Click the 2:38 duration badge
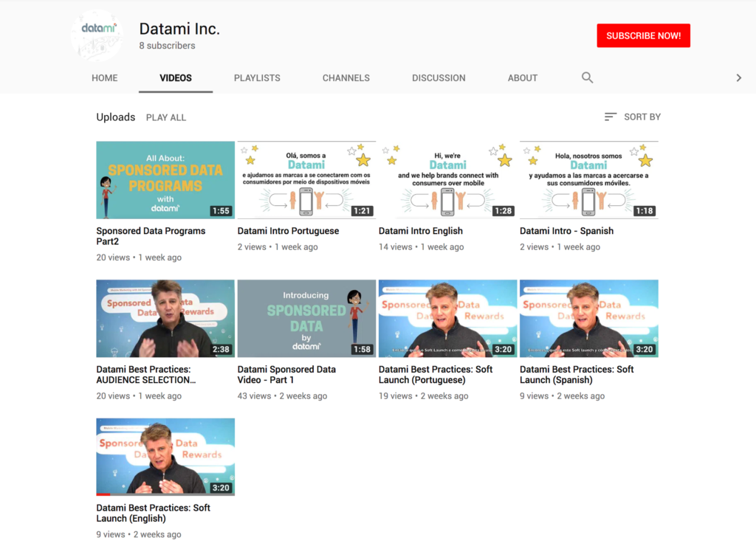756x546 pixels. click(221, 350)
